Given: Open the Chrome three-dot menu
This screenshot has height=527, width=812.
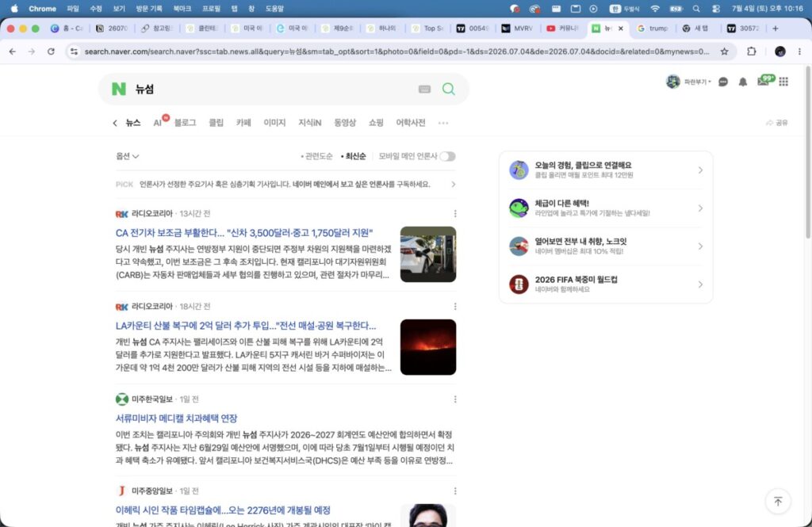Looking at the screenshot, I should (x=799, y=52).
